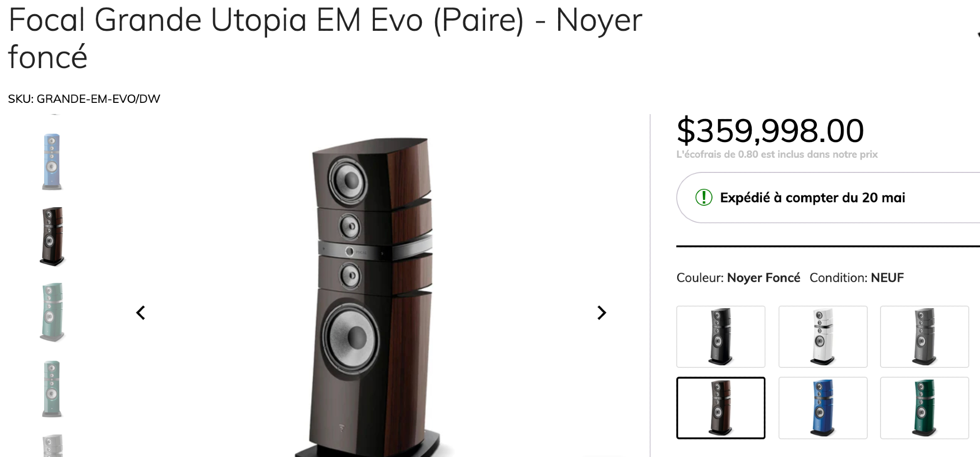The height and width of the screenshot is (457, 980).
Task: Click the 'Expédié à compter du 20 mai' notice
Action: pos(812,197)
